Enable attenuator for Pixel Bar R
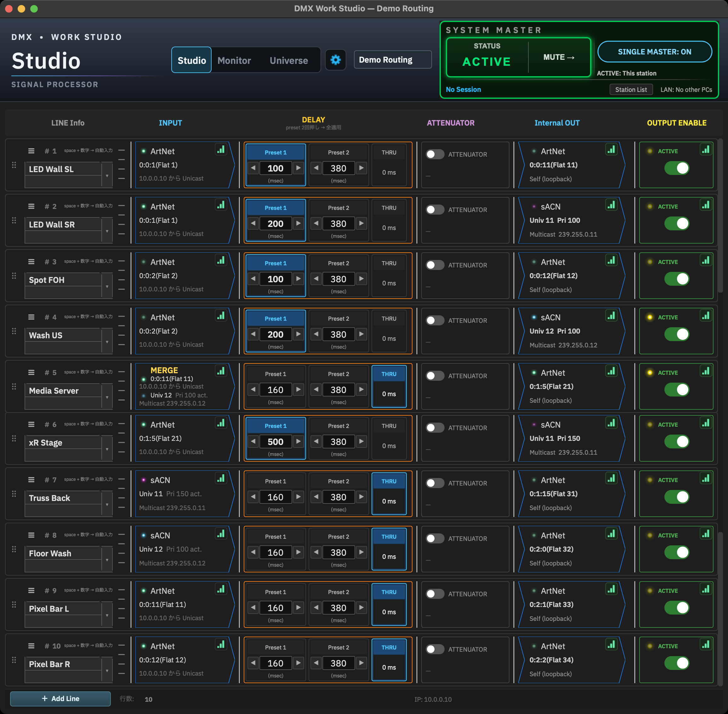 pos(435,649)
